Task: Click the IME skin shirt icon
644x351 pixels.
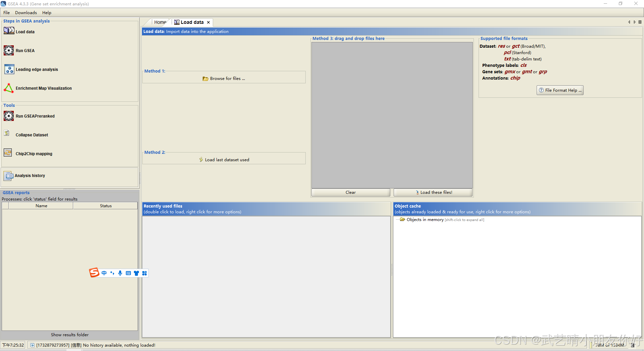Action: tap(136, 273)
